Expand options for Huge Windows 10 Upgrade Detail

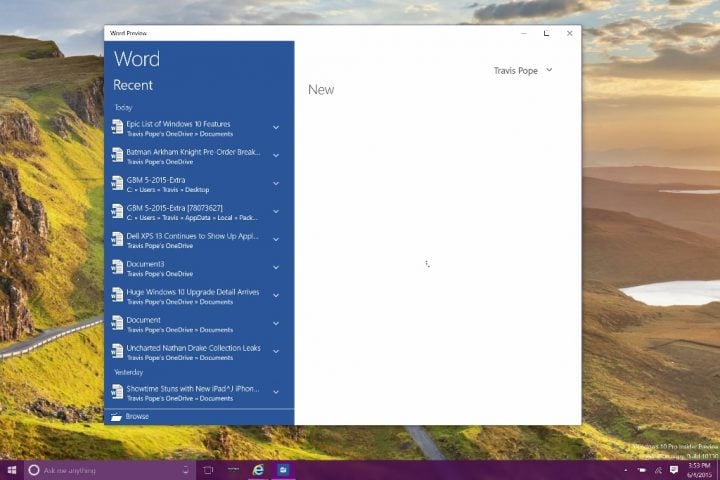[x=276, y=295]
